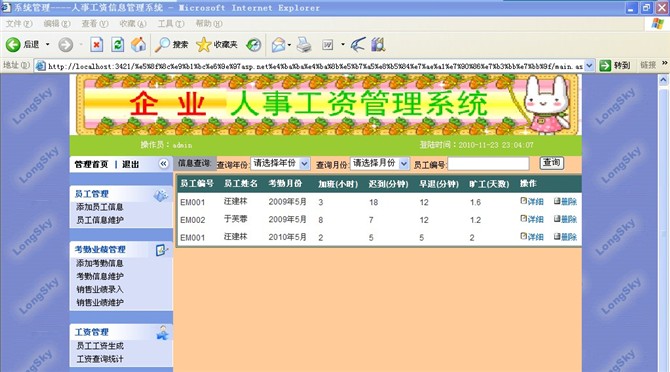Click 考勤业绩管理 section icon
This screenshot has width=670, height=372.
click(161, 250)
